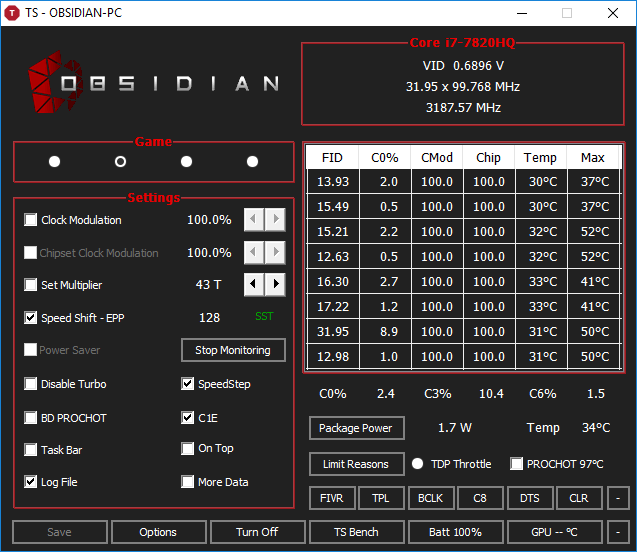Decrease the Set Multiplier value with left arrow

pos(255,285)
